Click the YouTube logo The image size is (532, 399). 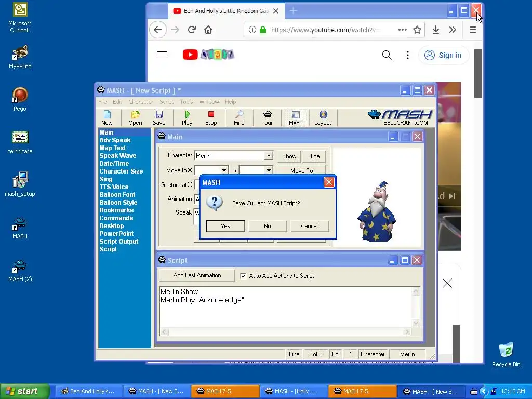[x=208, y=55]
